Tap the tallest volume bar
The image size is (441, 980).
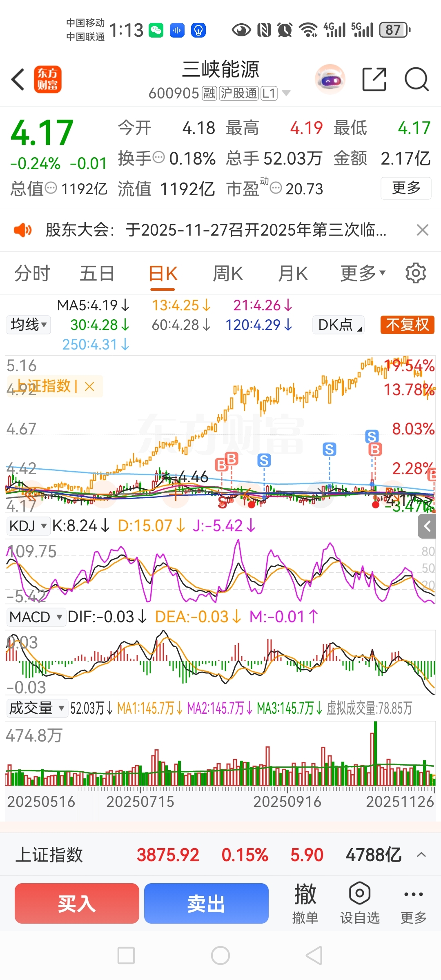pos(375,753)
